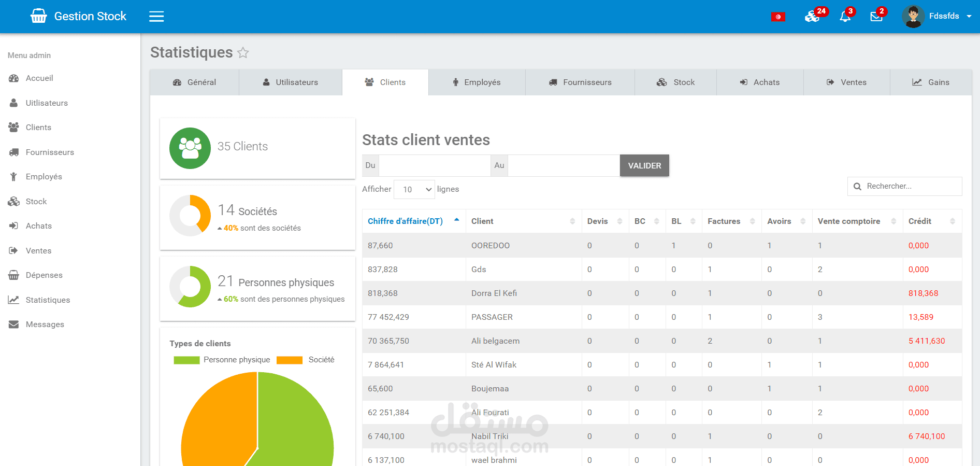Click the 5 411,630 credit value

coord(927,341)
